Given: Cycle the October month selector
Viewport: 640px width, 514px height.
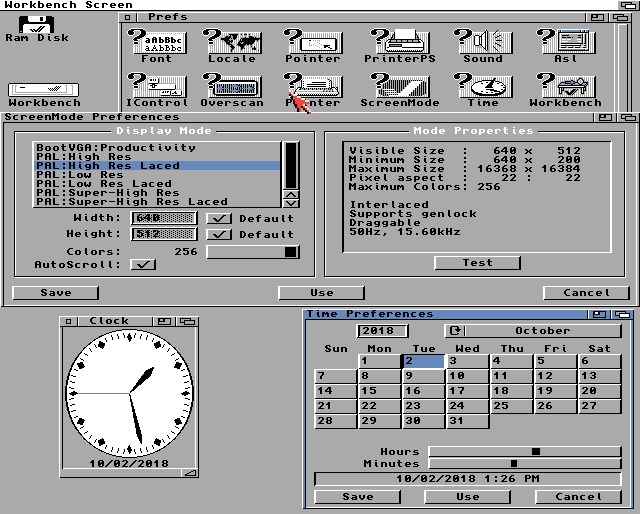Looking at the screenshot, I should click(x=533, y=331).
